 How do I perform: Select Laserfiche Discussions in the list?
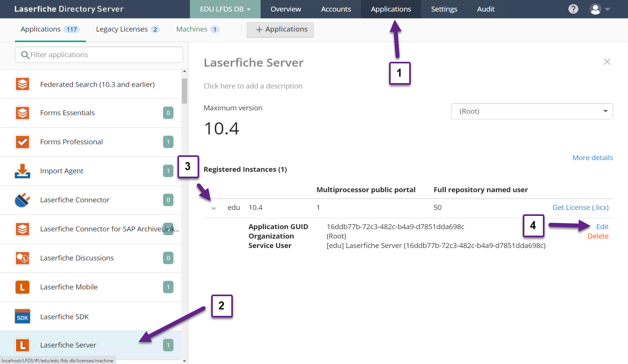point(90,258)
